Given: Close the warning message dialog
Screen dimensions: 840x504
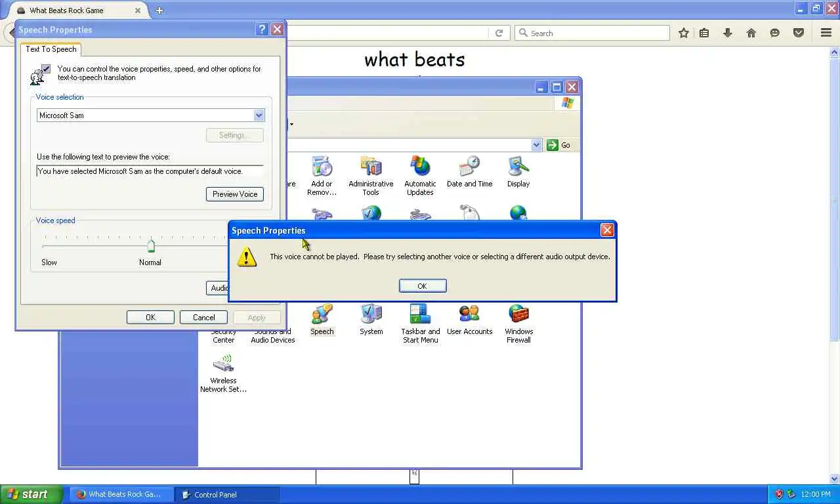Looking at the screenshot, I should (x=607, y=230).
